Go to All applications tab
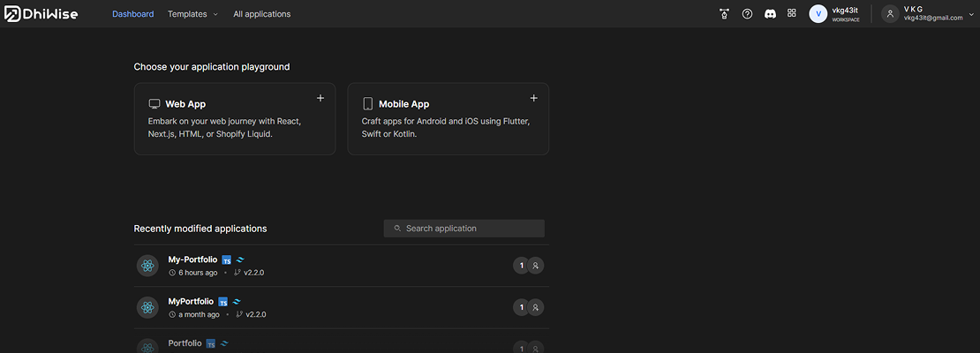This screenshot has width=980, height=353. pyautogui.click(x=261, y=14)
